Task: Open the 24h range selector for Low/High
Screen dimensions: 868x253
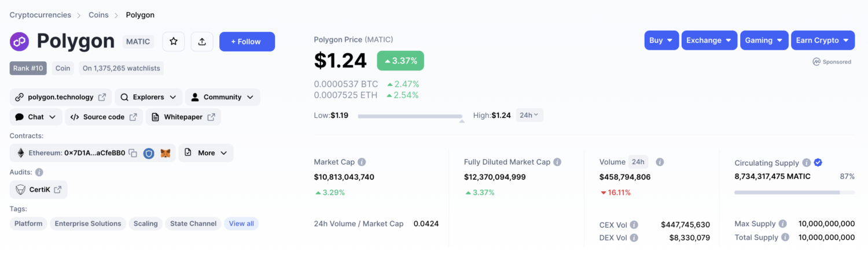Action: (529, 115)
